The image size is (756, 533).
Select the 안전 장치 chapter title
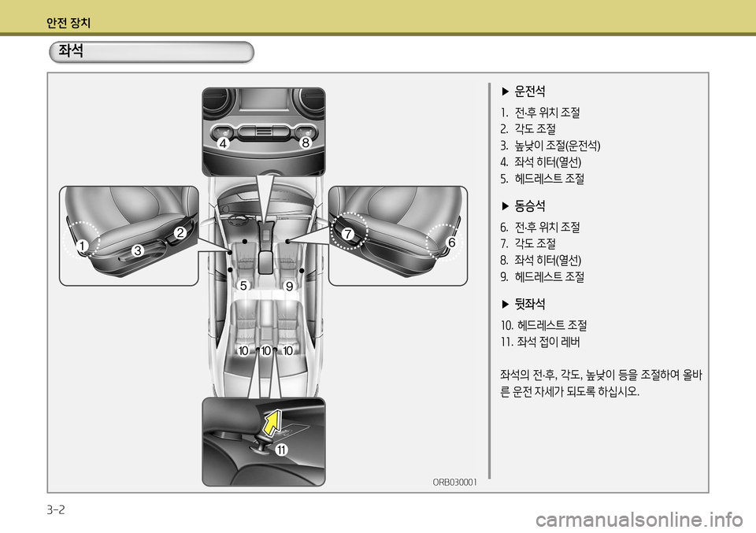(x=69, y=23)
